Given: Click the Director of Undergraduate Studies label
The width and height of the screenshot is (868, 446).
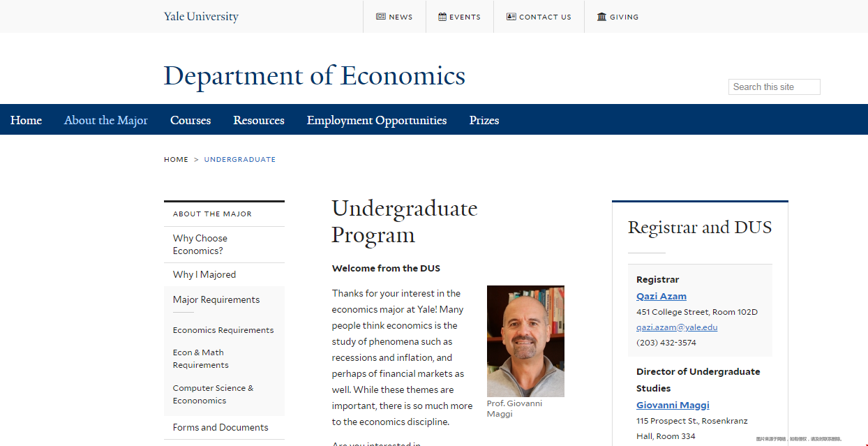Looking at the screenshot, I should click(x=698, y=380).
